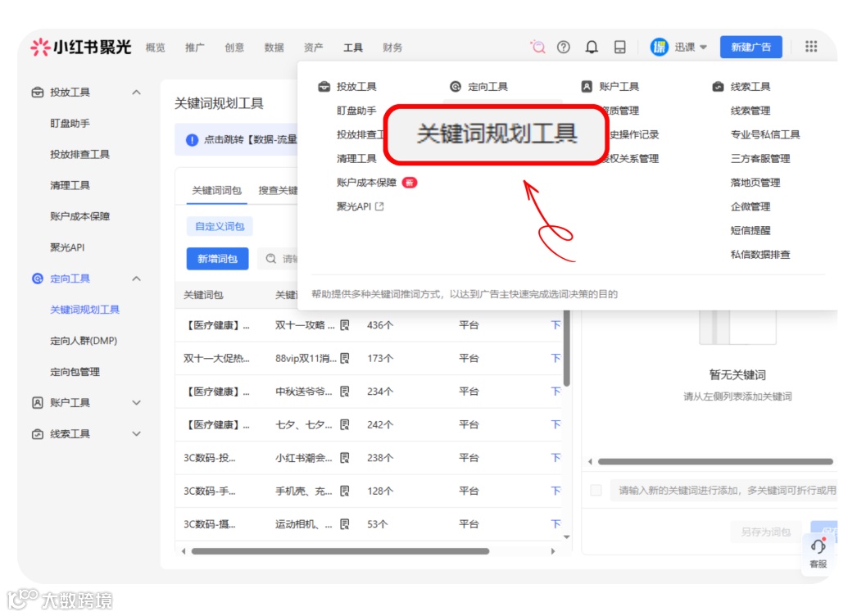Open 投放排查工具 in the sidebar
This screenshot has width=866, height=616.
coord(79,154)
